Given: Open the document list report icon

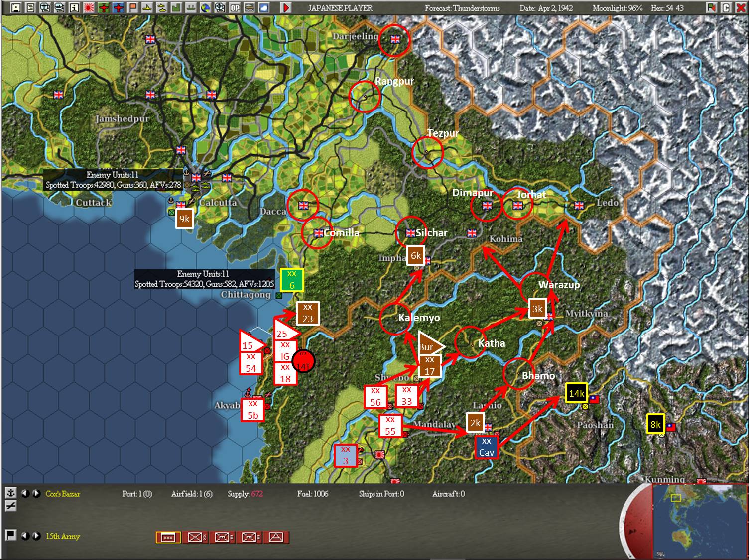Looking at the screenshot, I should pyautogui.click(x=31, y=8).
